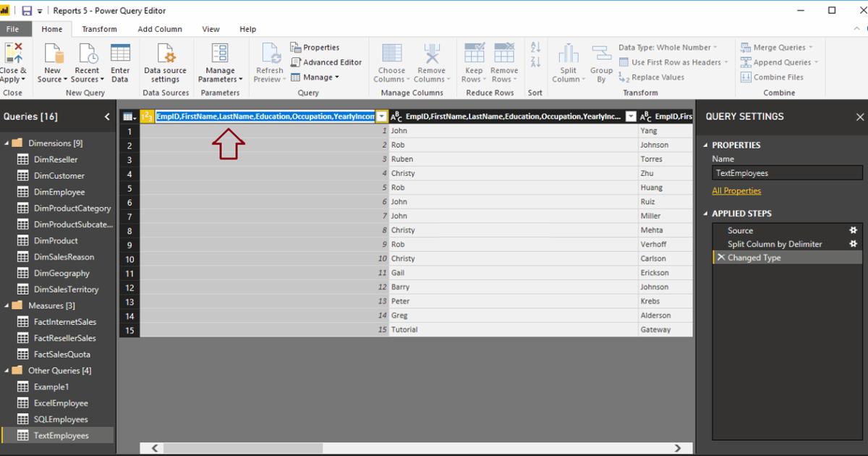Screen dimensions: 868x456
Task: Open the gear settings for the Source step
Action: 853,230
